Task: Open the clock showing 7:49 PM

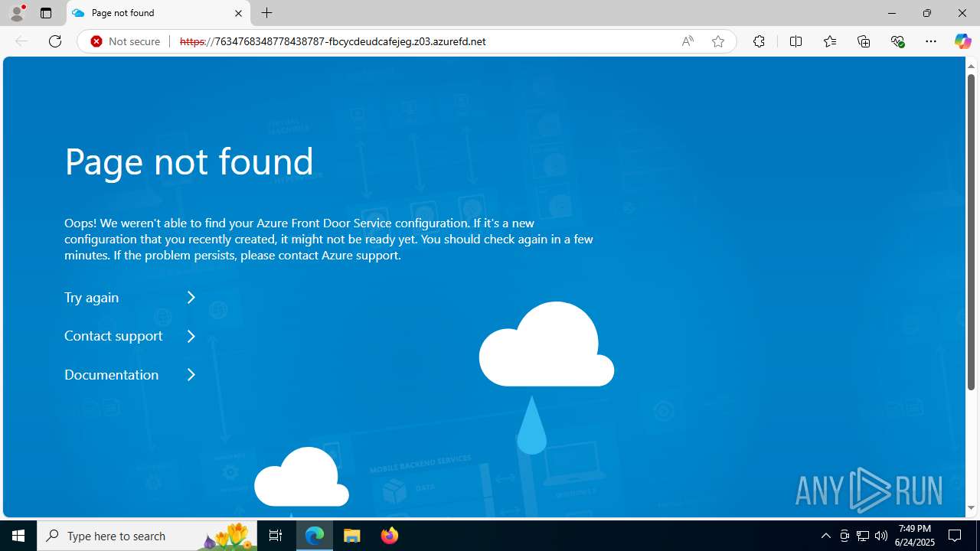Action: [x=915, y=536]
